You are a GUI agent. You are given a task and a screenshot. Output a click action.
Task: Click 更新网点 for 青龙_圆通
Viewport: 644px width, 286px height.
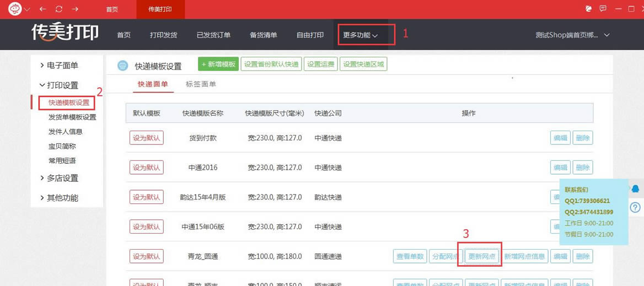[x=482, y=256]
